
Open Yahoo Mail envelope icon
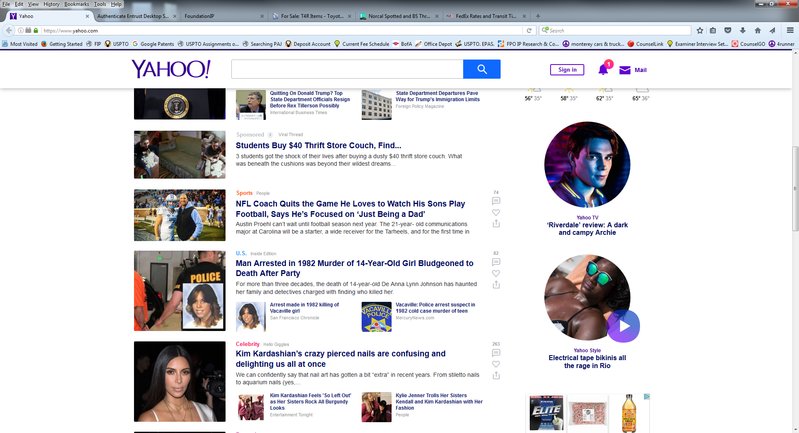(x=625, y=70)
